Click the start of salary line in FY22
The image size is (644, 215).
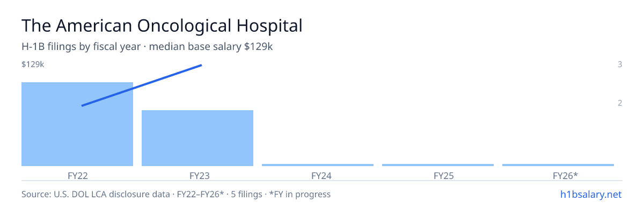coord(82,106)
